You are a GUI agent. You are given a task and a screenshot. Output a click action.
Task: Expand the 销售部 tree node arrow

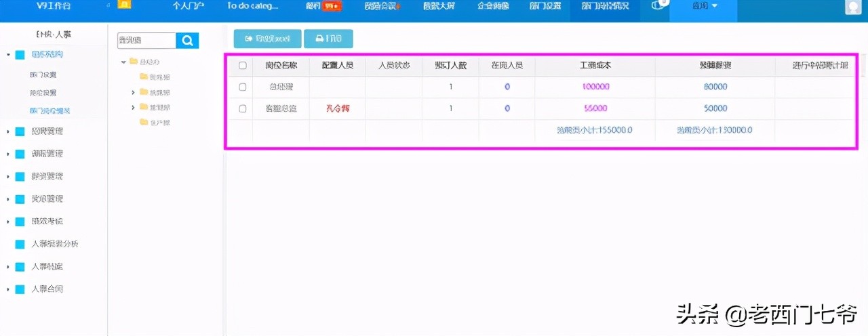[134, 91]
